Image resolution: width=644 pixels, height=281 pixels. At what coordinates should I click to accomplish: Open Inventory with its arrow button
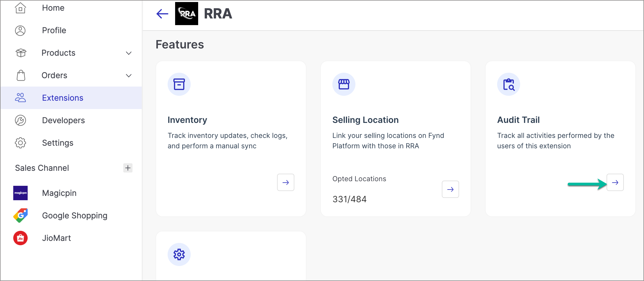[286, 182]
